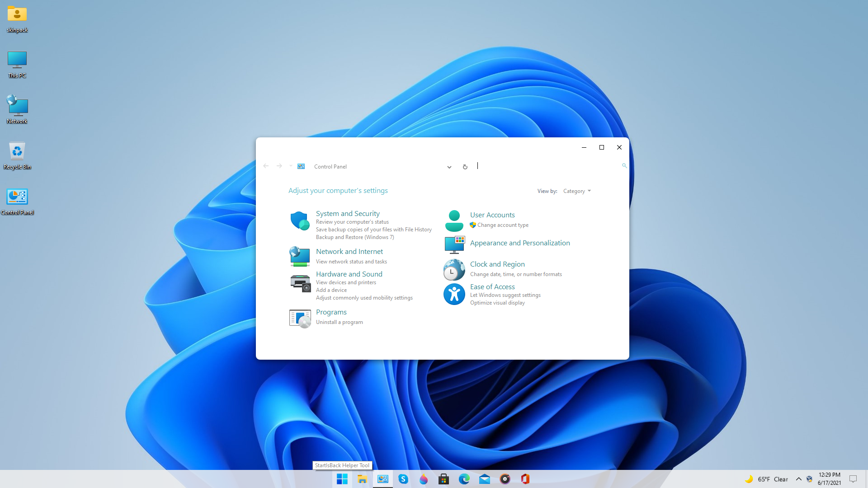Open Clock and Region settings

click(x=497, y=263)
